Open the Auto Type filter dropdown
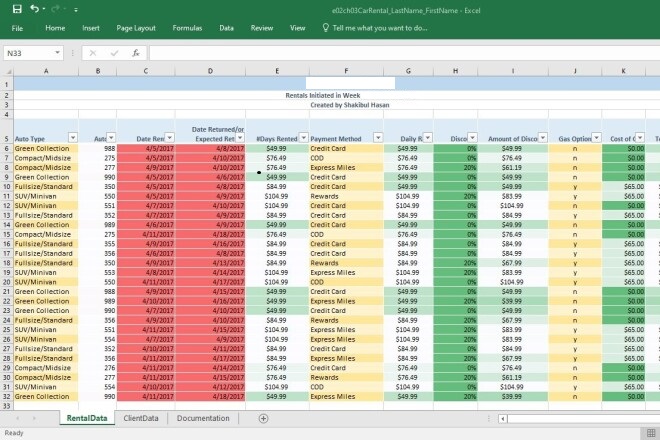660x440 pixels. pos(72,138)
